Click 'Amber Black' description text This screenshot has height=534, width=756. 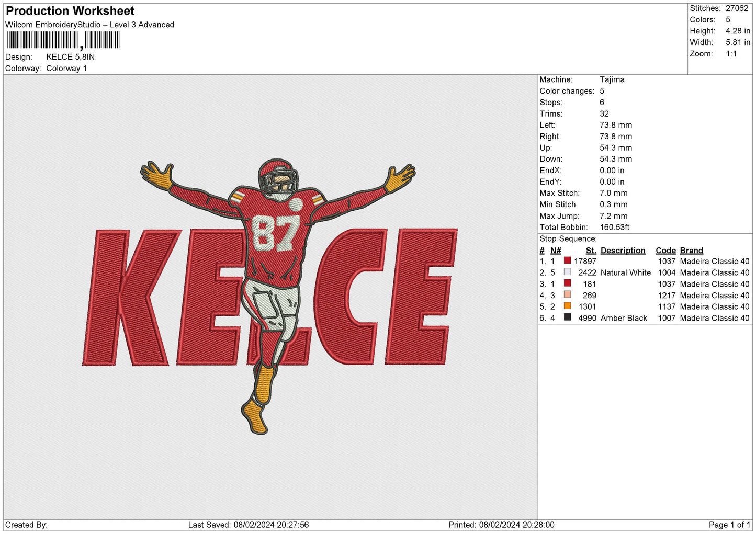[x=624, y=318]
